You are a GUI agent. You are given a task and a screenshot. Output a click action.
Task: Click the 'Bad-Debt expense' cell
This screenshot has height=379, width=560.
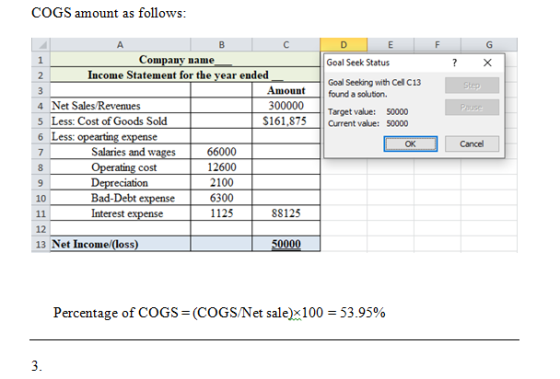pos(120,198)
